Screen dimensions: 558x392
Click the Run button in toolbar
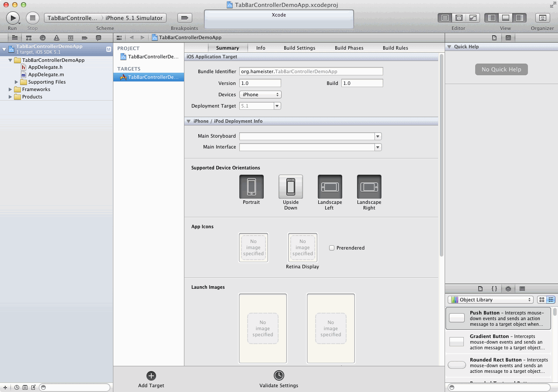13,18
